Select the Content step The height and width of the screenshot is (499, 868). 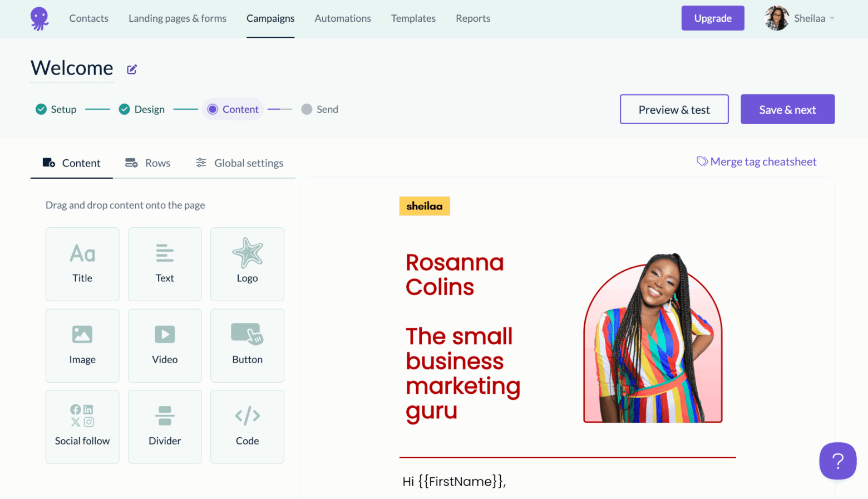(x=233, y=109)
